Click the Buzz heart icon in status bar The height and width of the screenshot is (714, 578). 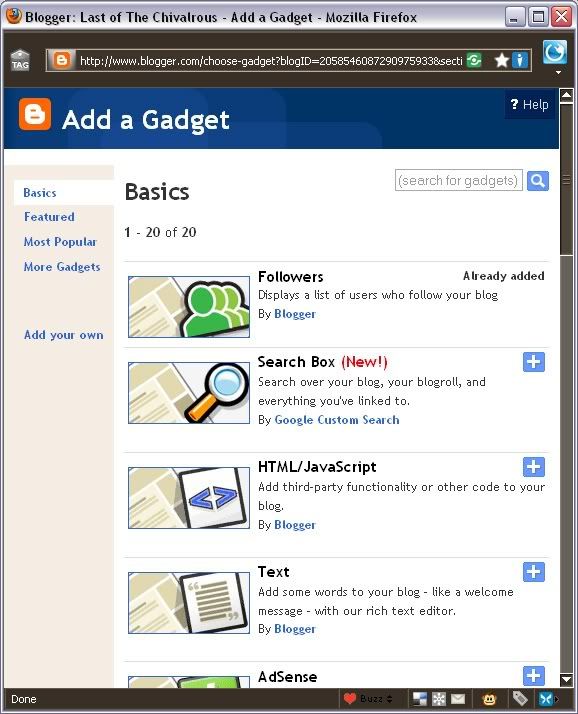pyautogui.click(x=350, y=699)
